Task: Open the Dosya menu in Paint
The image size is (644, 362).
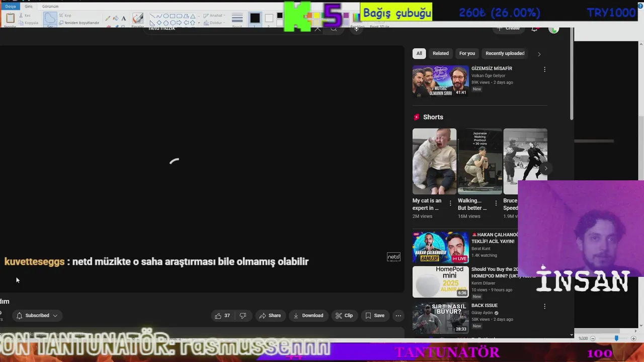Action: pos(11,6)
